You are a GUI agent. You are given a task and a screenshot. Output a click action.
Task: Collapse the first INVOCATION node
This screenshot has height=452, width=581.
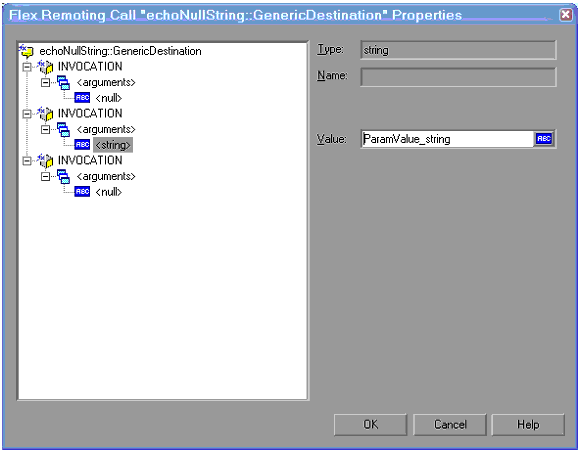[x=27, y=67]
